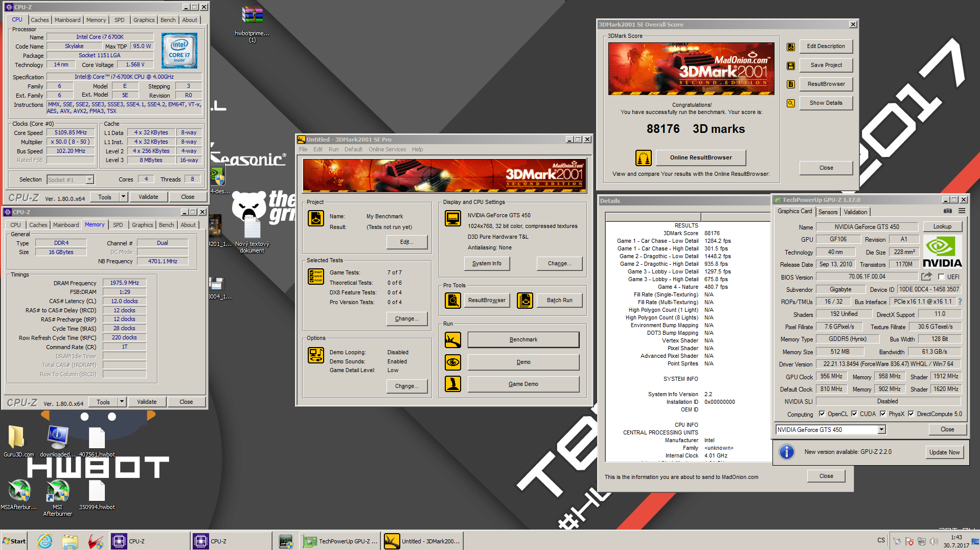Switch to Mainboard tab in upper CPU-Z
The height and width of the screenshot is (550, 980).
coord(67,20)
